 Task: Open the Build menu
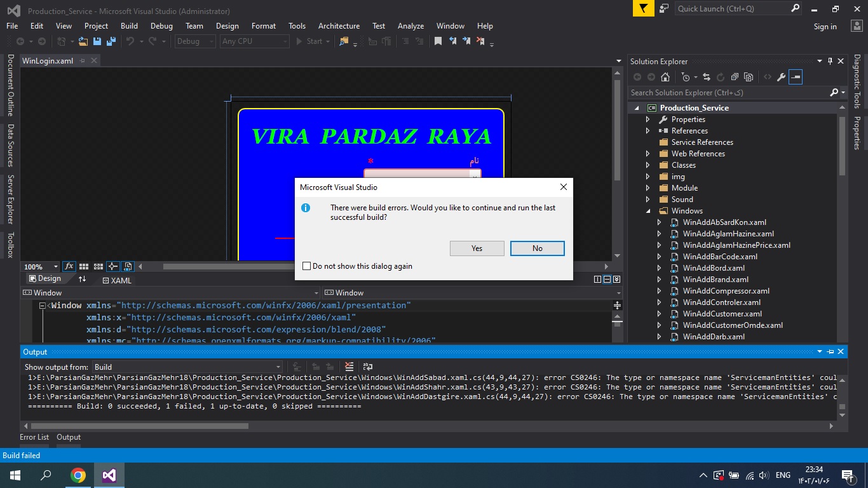click(129, 26)
